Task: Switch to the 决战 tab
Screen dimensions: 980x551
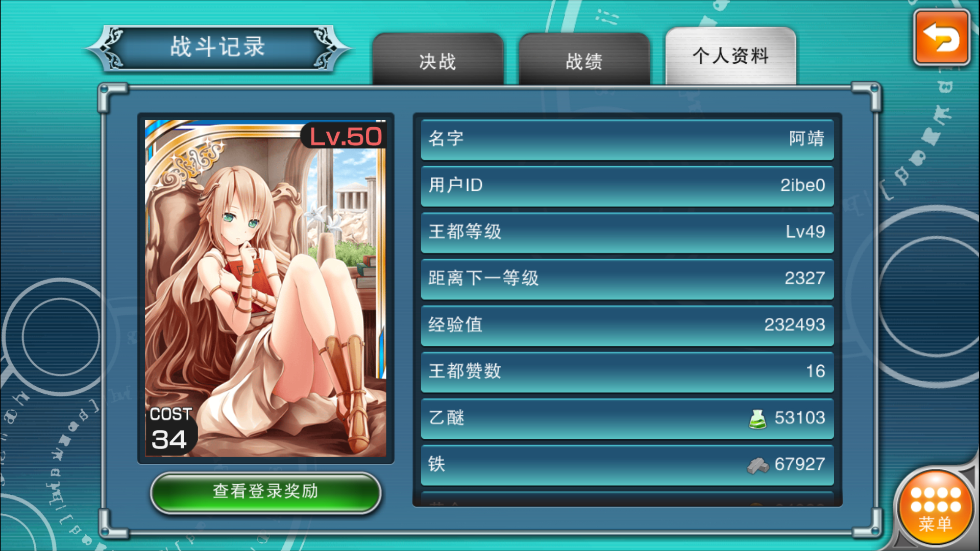Action: coord(438,59)
